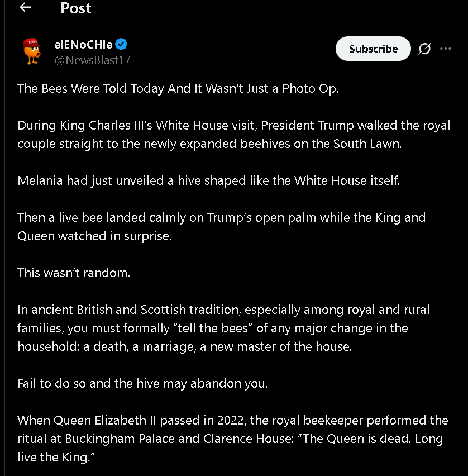Viewport: 468px width, 476px height.
Task: Click the sentence starting 'Melania had just unveiled'
Action: click(208, 180)
